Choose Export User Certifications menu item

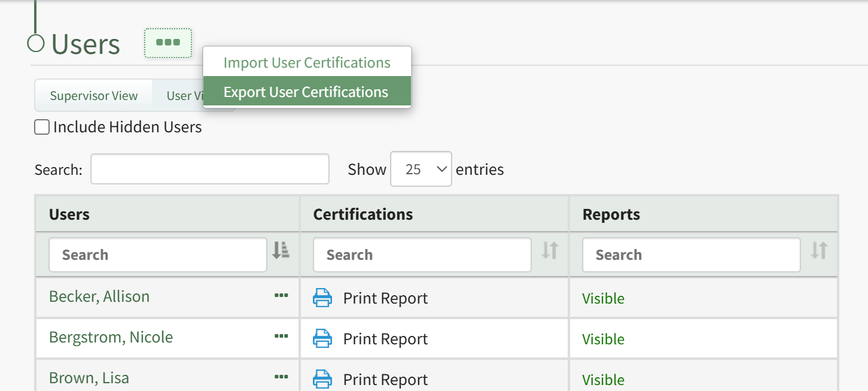click(x=307, y=92)
